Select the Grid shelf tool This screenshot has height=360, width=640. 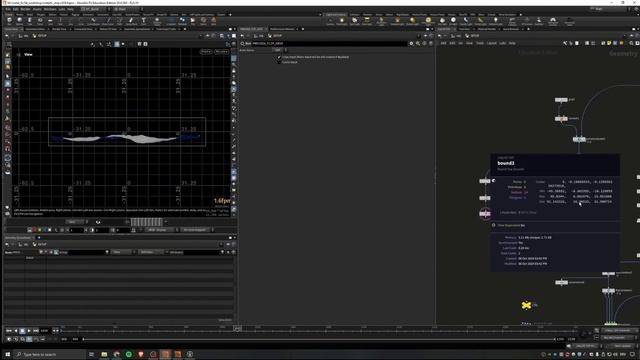coord(50,21)
